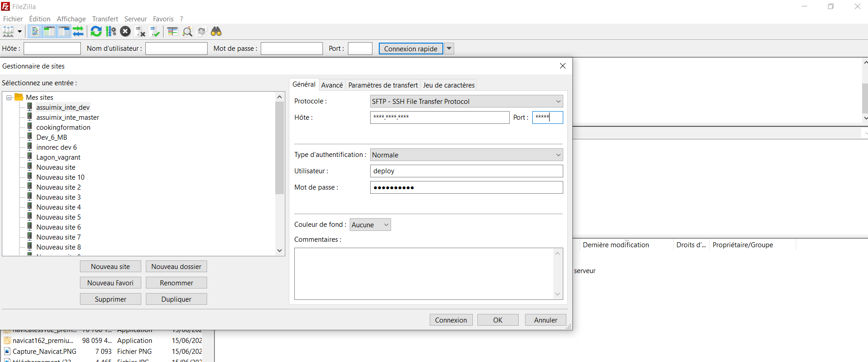The image size is (868, 362).
Task: Click the magnifier directory comparison icon
Action: [x=187, y=31]
